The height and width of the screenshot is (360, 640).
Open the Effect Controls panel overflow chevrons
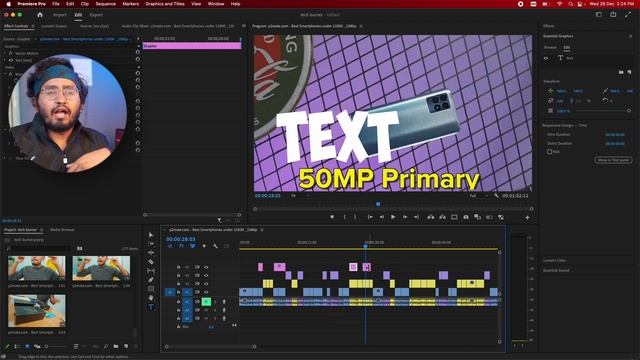click(244, 26)
